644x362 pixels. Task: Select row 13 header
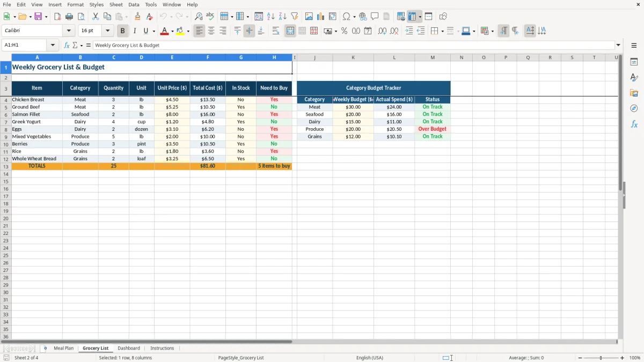[x=6, y=166]
